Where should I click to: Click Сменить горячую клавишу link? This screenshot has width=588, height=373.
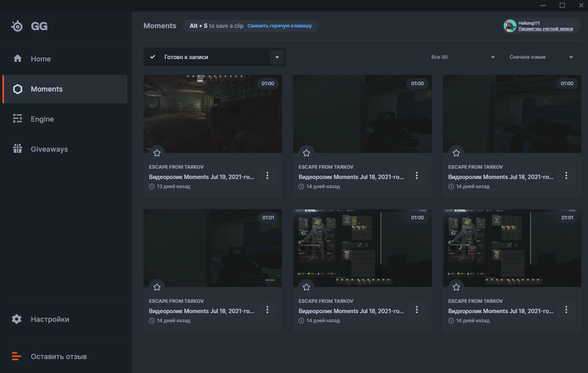tap(279, 26)
